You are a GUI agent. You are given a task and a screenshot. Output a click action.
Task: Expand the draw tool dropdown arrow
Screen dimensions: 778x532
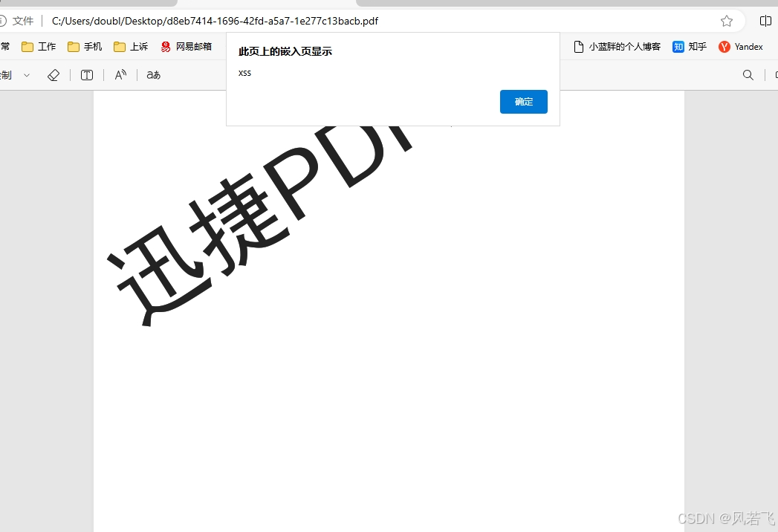27,76
